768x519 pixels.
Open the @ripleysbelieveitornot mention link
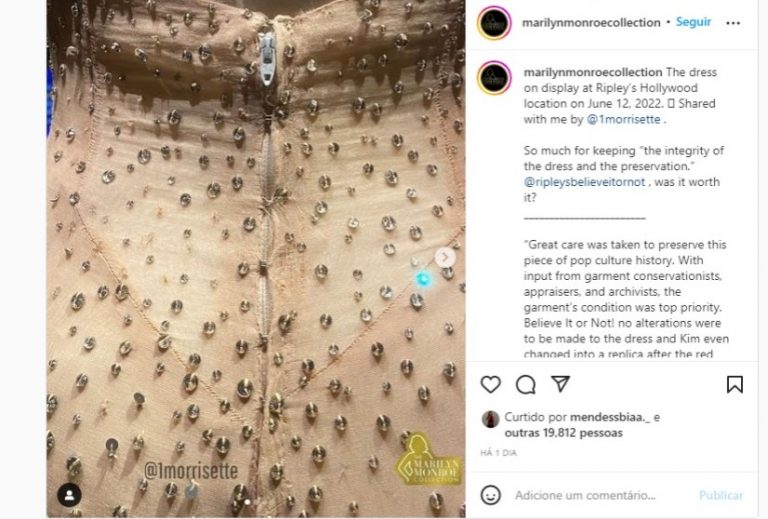point(584,182)
